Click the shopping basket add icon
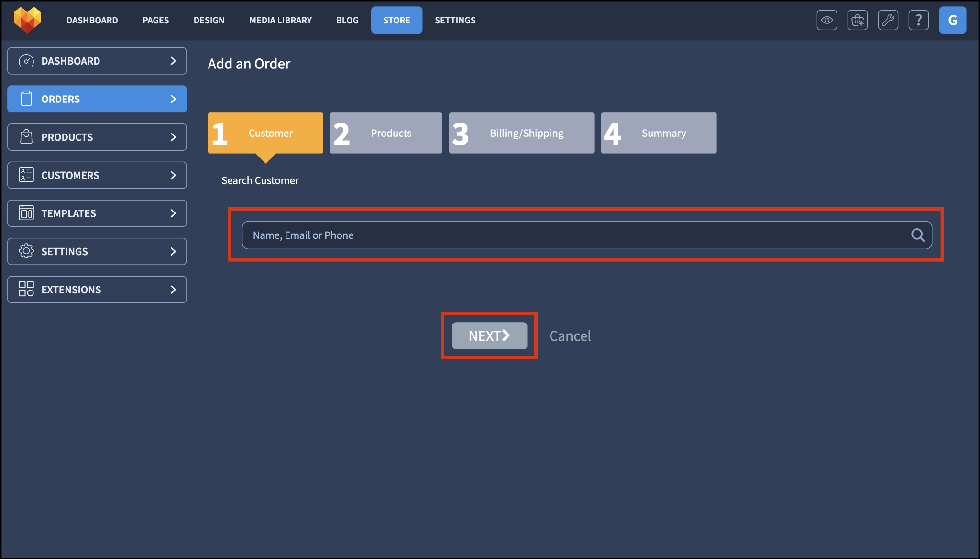The width and height of the screenshot is (980, 559). click(857, 20)
